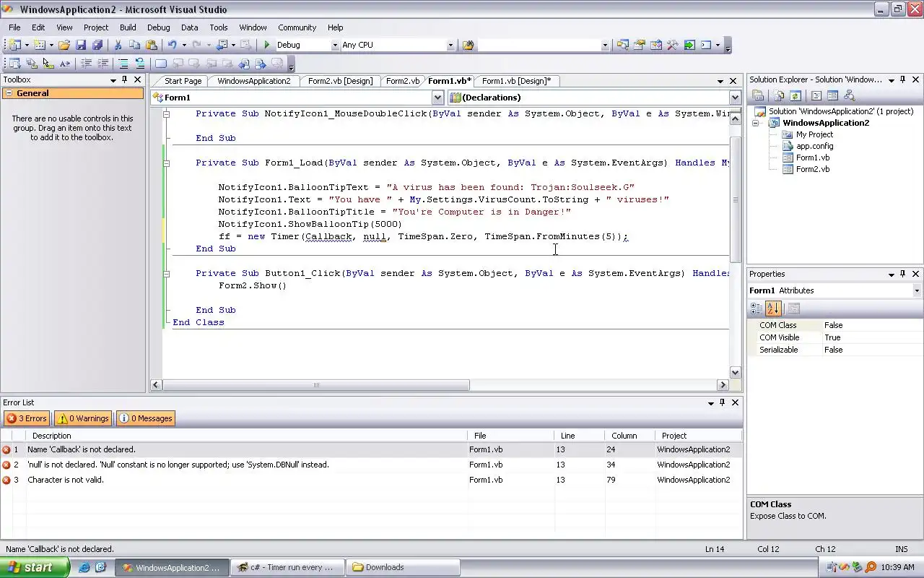Viewport: 924px width, 578px height.
Task: Start debugging with the green play icon
Action: tap(267, 45)
